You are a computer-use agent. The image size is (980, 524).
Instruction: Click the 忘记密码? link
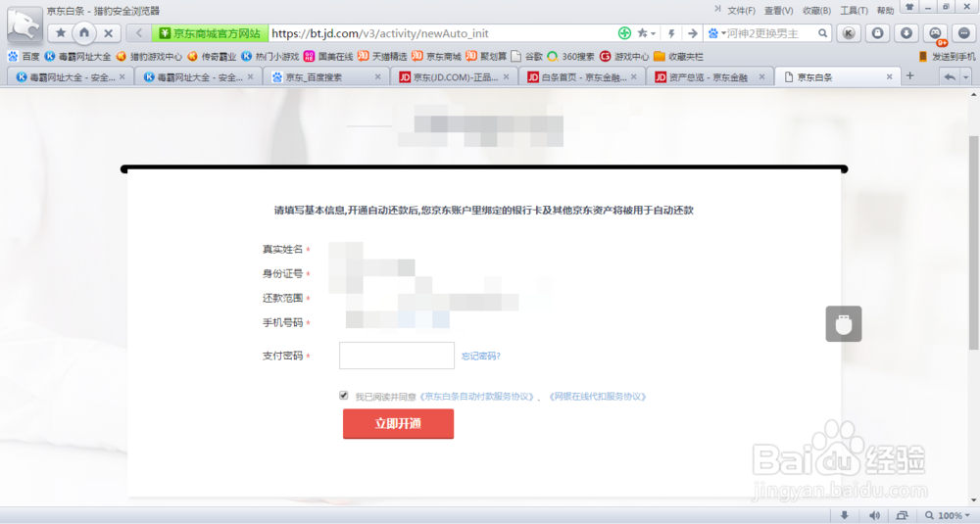click(x=480, y=356)
